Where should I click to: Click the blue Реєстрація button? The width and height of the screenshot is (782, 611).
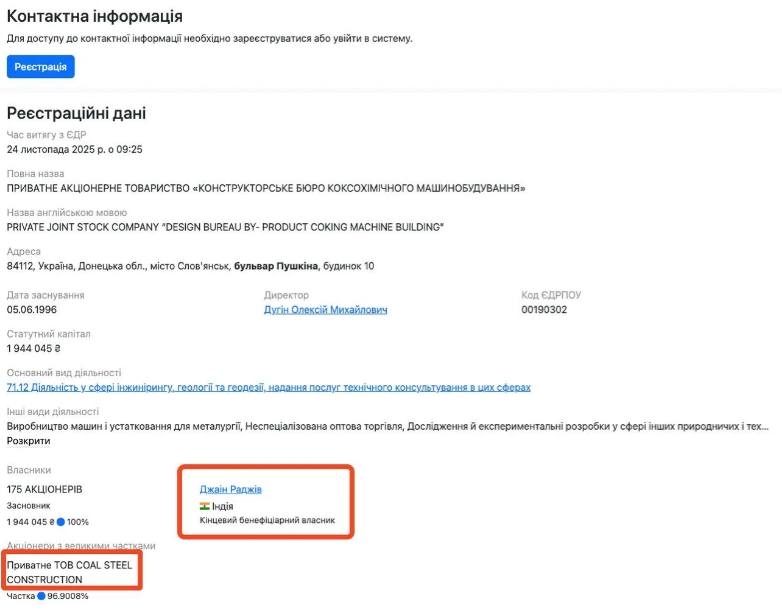coord(40,67)
